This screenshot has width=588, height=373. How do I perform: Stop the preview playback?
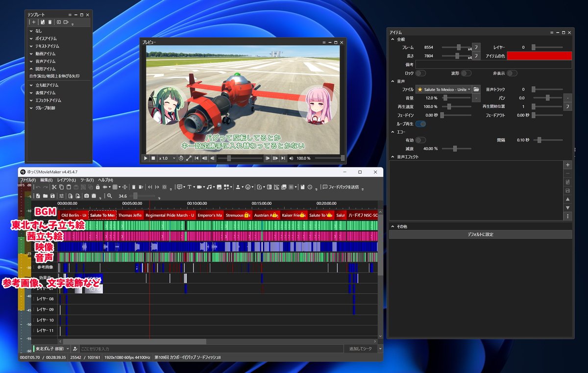153,158
